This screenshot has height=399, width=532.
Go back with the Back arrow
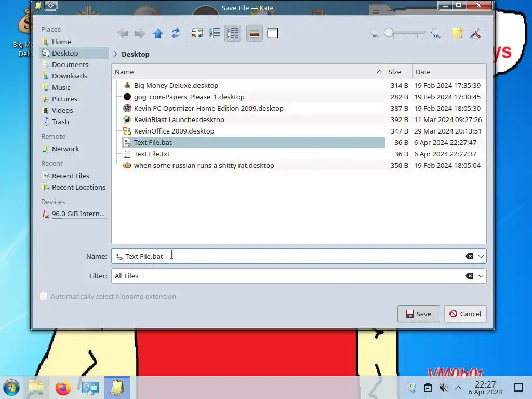click(123, 33)
